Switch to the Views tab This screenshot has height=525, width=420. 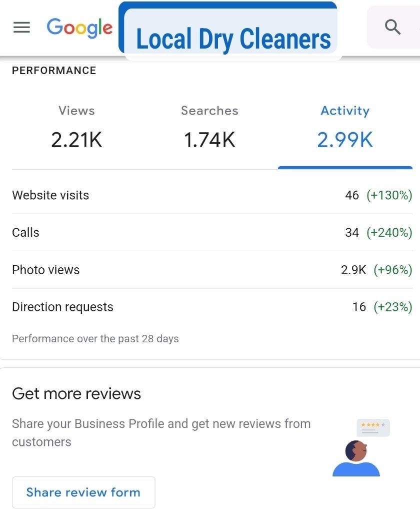(76, 111)
